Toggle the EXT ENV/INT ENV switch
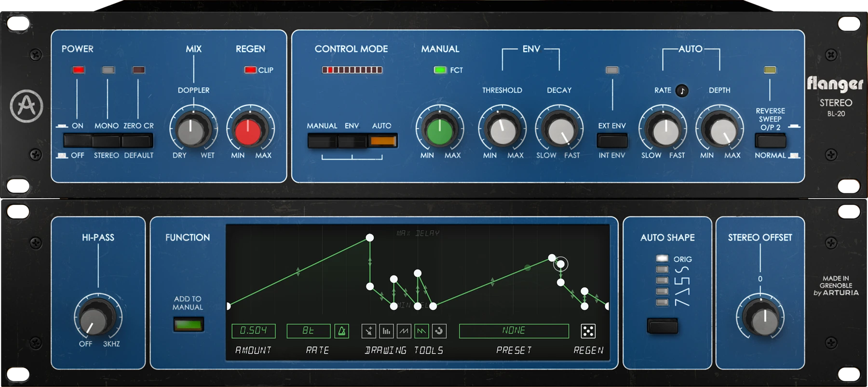This screenshot has height=387, width=868. click(612, 141)
